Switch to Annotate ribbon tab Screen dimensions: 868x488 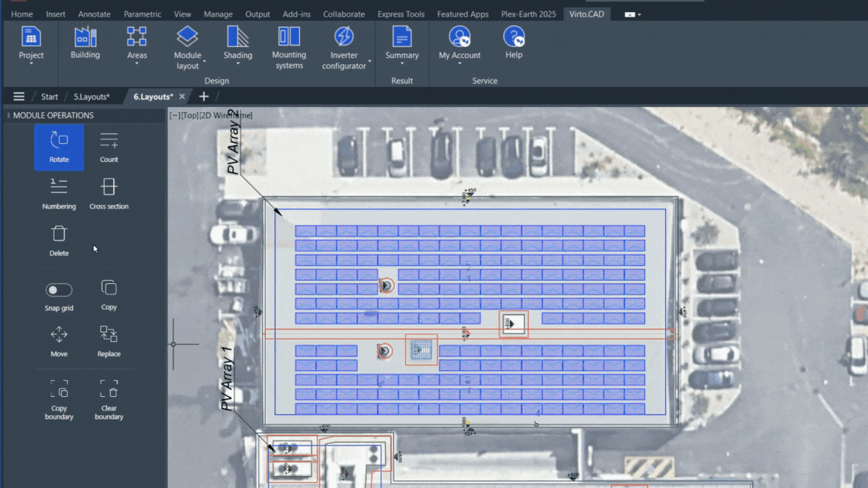(94, 14)
